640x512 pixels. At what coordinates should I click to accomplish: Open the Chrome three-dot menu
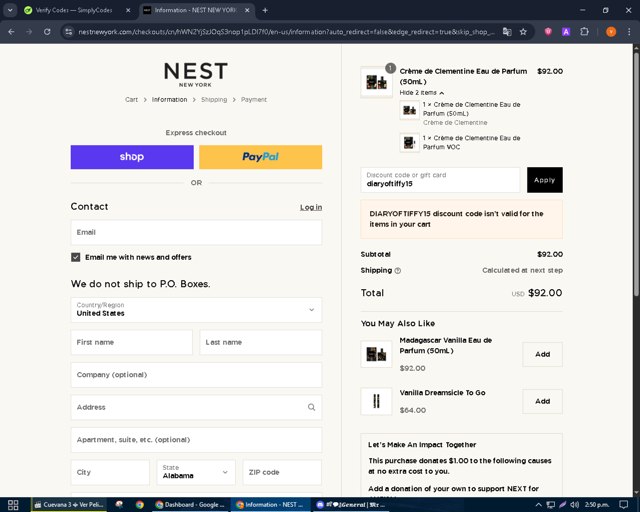pos(629,31)
